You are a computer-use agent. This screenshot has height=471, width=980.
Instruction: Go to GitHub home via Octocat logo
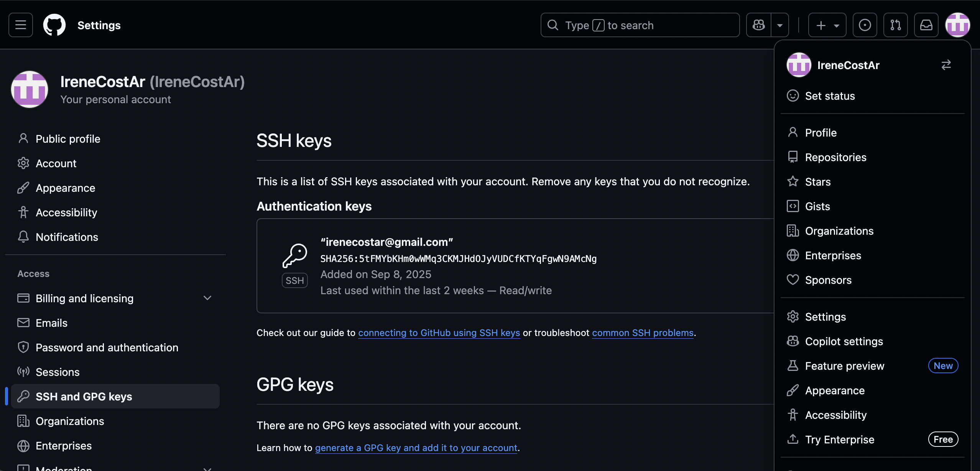point(54,25)
